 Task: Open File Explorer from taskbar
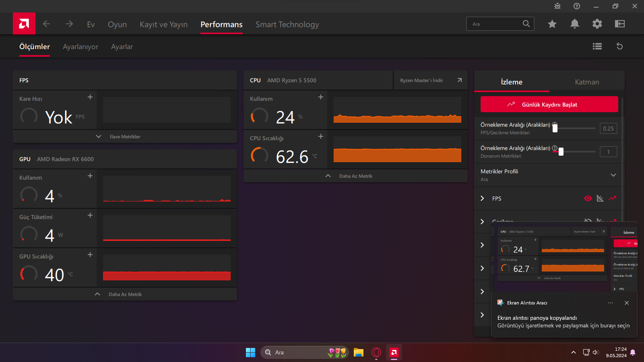tap(359, 352)
